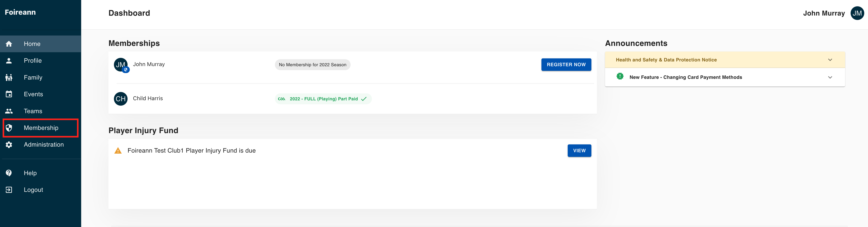Click the Memberships section heading

(x=134, y=44)
